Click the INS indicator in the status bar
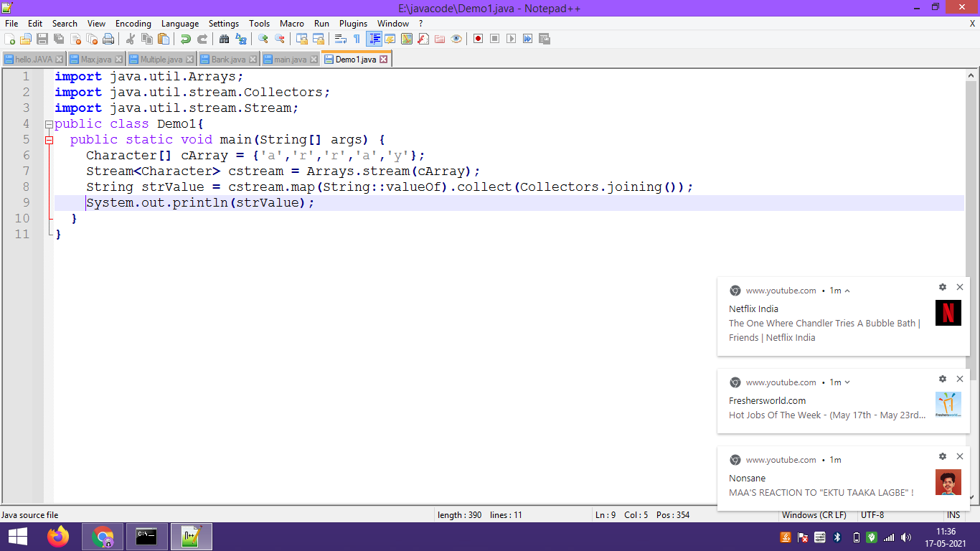The width and height of the screenshot is (980, 551). (x=953, y=514)
